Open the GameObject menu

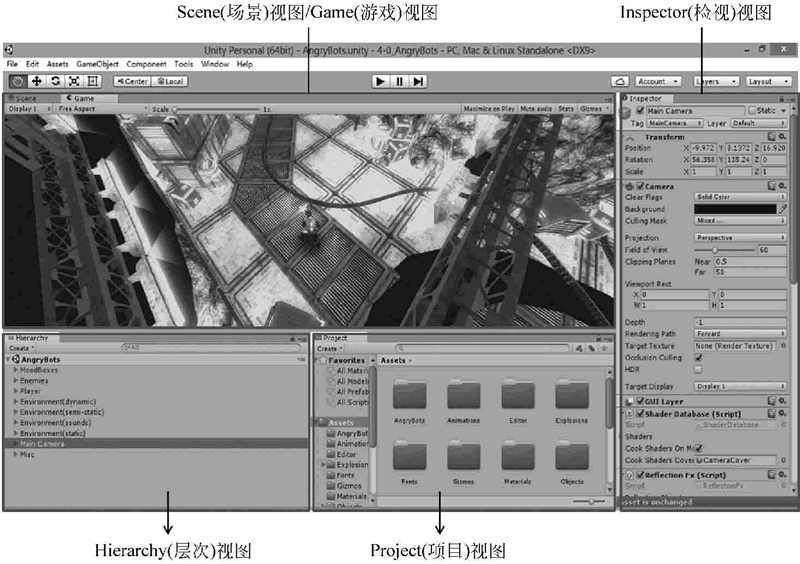(x=97, y=64)
